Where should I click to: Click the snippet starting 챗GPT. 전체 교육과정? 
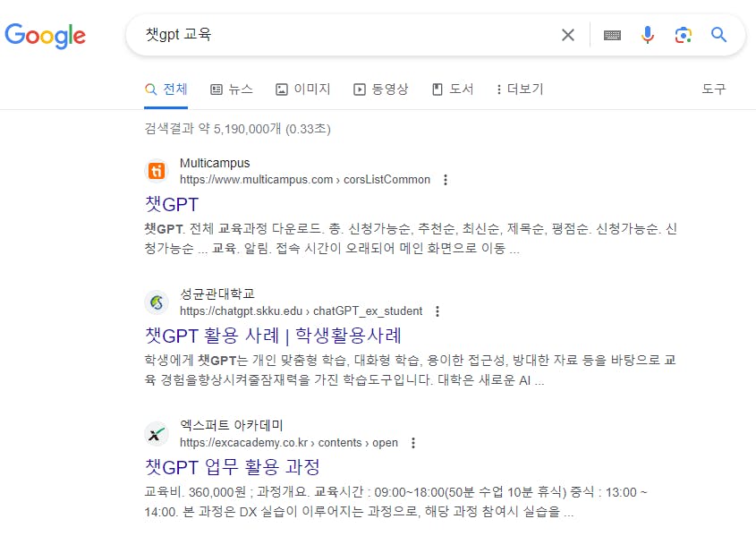point(412,239)
